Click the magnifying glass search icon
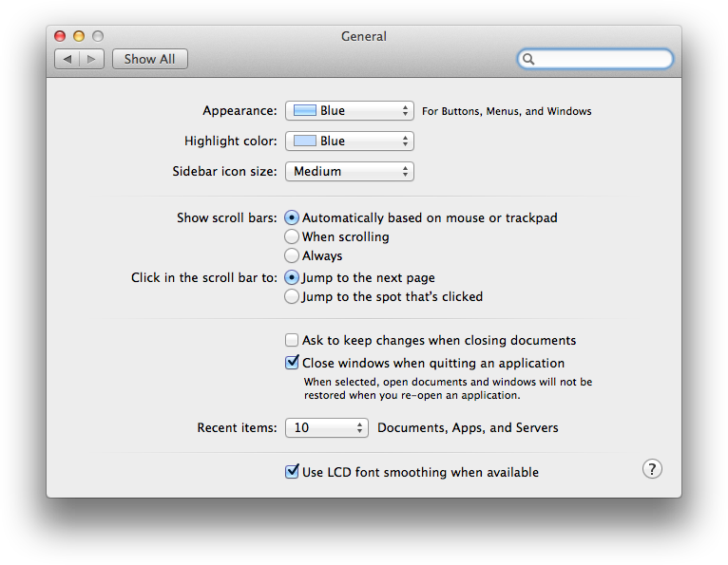This screenshot has width=728, height=565. (529, 59)
